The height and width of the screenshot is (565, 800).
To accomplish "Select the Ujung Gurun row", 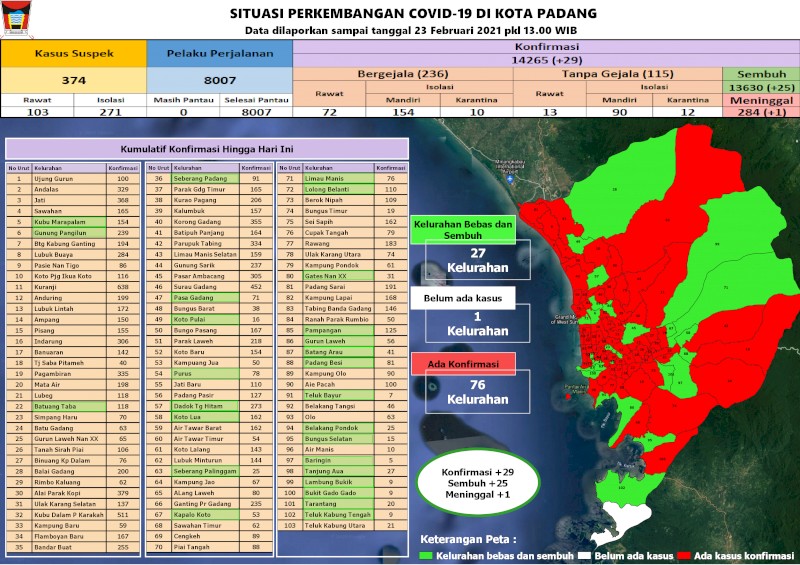I will [73, 179].
